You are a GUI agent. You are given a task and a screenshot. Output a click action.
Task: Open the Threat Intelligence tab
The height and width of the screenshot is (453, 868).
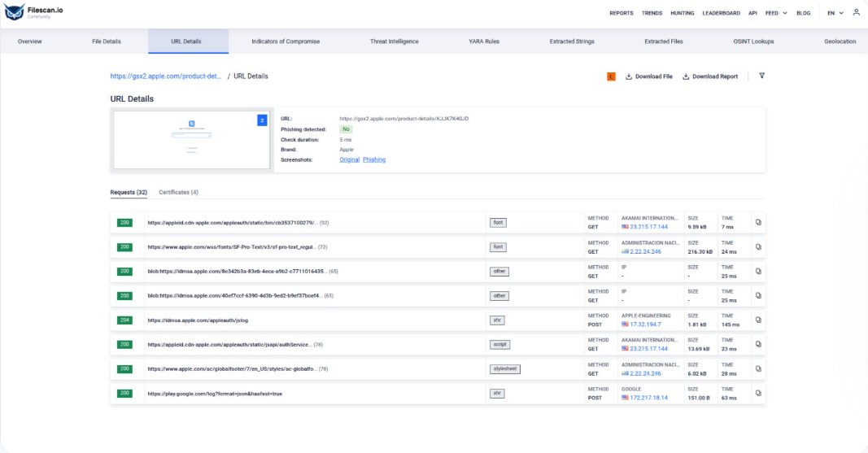tap(395, 41)
